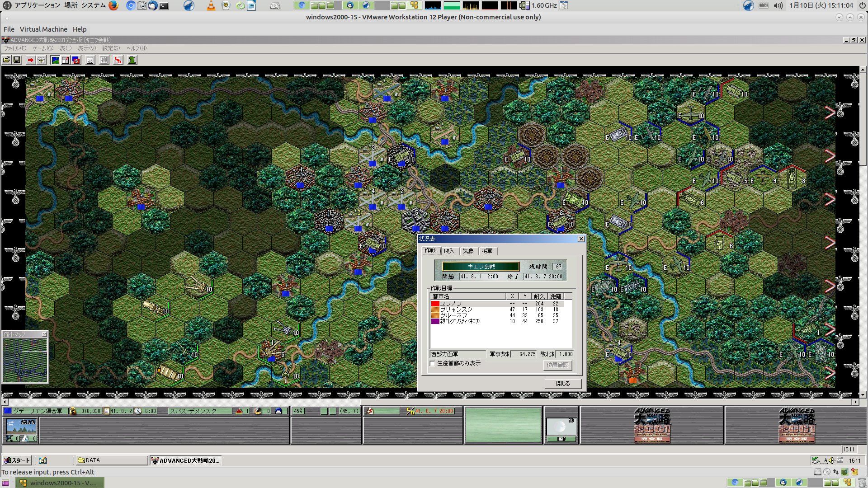Click the red END turn toolbar icon
Screen dimensions: 868x488
click(118, 60)
